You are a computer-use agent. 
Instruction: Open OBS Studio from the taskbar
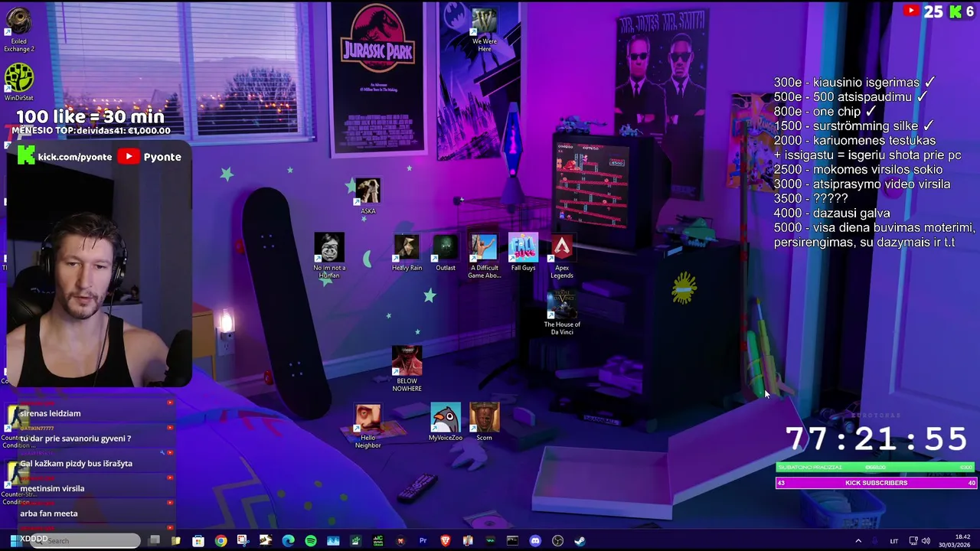(x=557, y=541)
